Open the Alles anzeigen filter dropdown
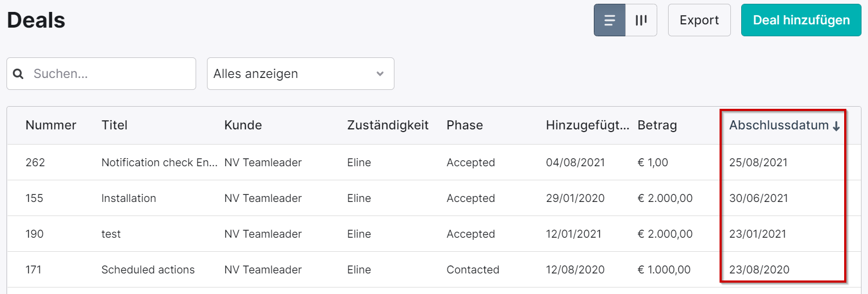Viewport: 868px width, 294px height. [300, 74]
